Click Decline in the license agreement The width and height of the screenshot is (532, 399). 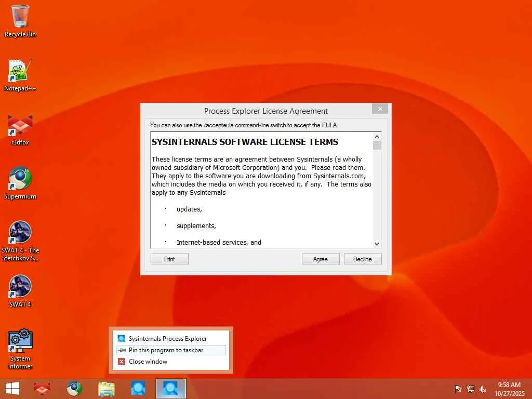coord(363,259)
